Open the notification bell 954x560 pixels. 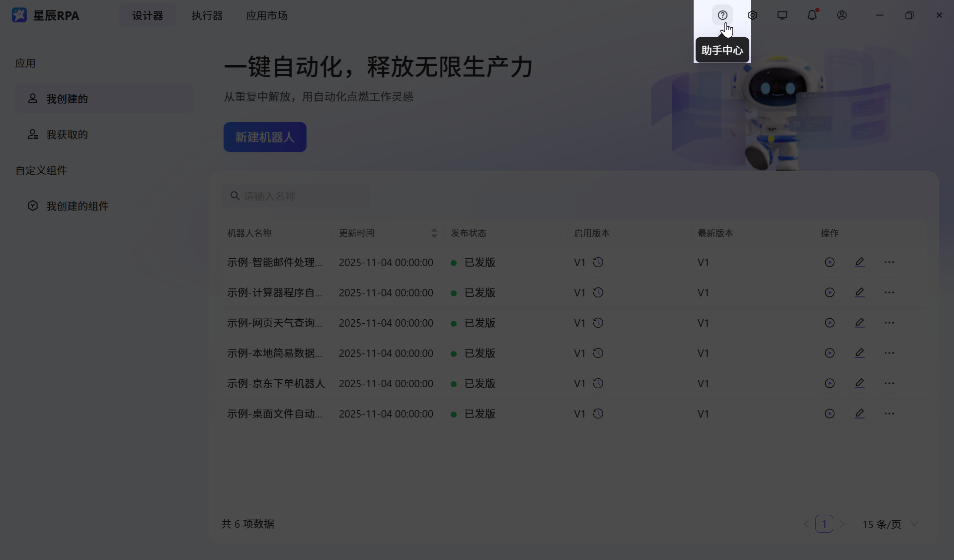click(812, 15)
